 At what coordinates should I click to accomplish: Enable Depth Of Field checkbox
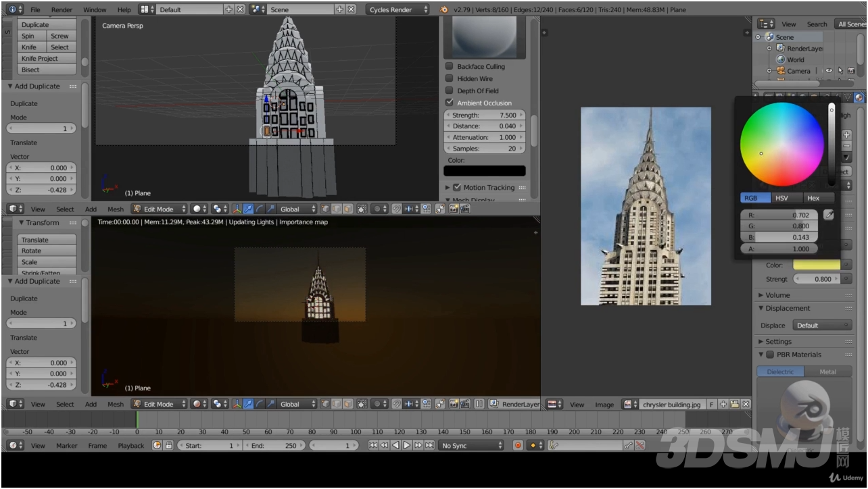449,91
